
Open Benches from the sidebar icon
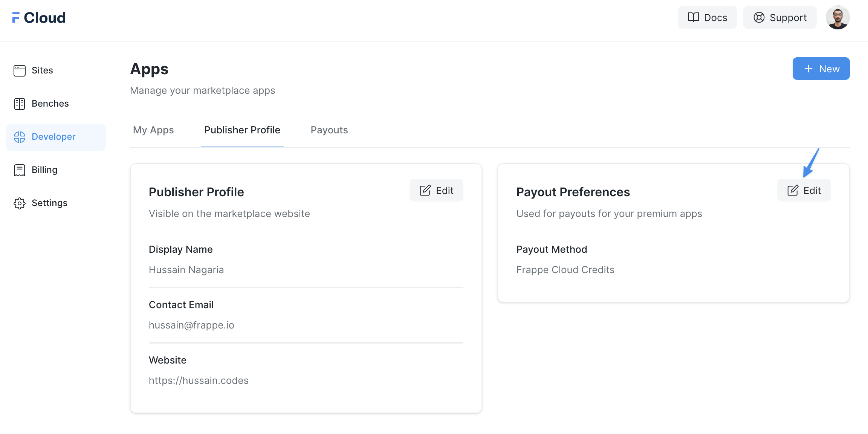click(x=19, y=104)
